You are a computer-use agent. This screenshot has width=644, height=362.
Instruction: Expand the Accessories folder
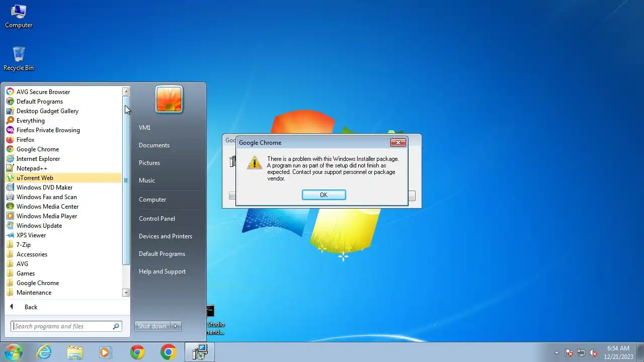(x=63, y=254)
